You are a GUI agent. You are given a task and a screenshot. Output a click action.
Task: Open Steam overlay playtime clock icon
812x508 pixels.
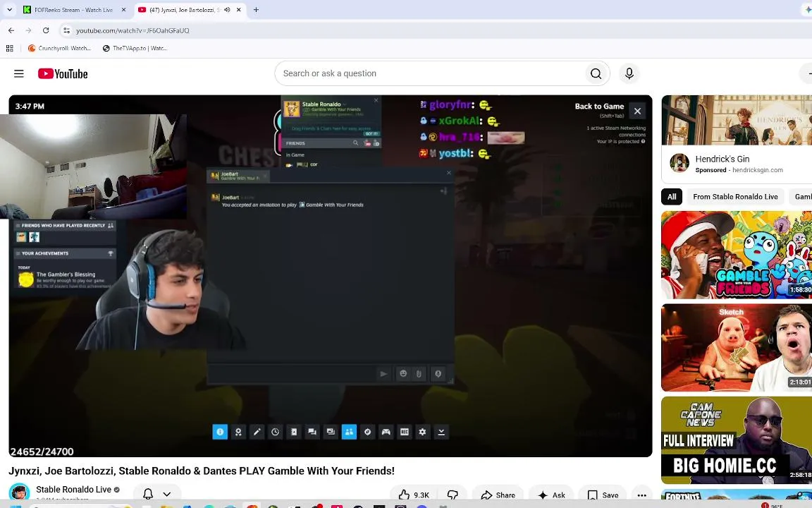tap(275, 432)
